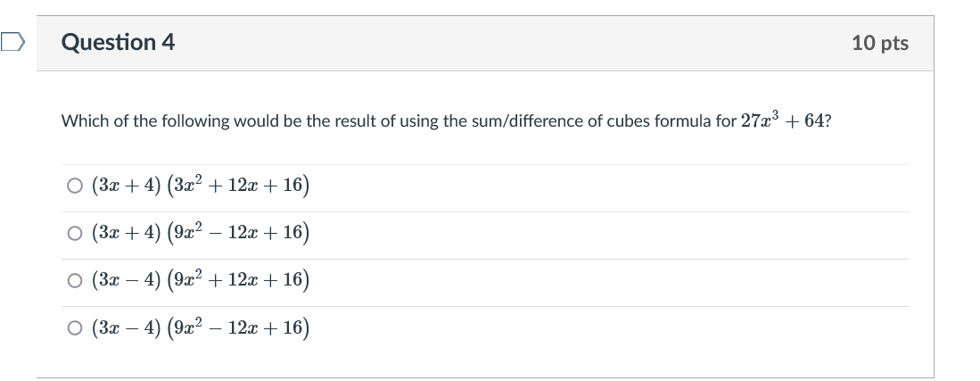
Task: Click the "Question 4" heading
Action: coord(119,42)
